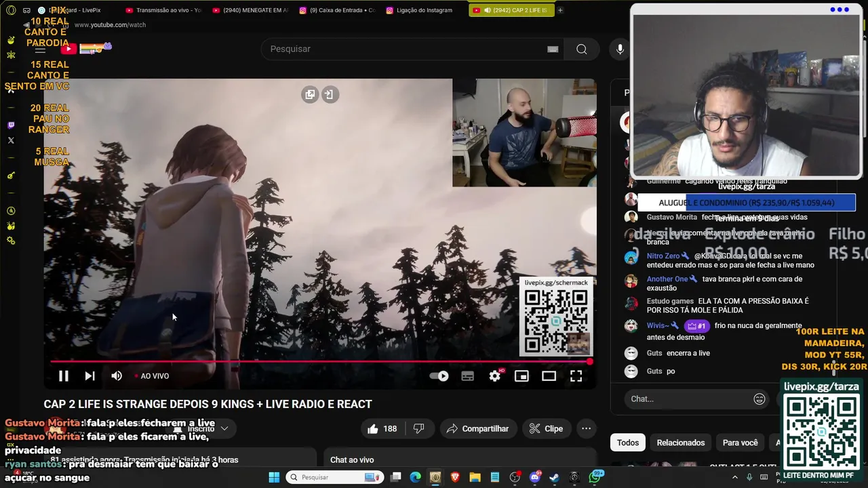Select the Todos filter chip
The height and width of the screenshot is (488, 868).
tap(628, 443)
